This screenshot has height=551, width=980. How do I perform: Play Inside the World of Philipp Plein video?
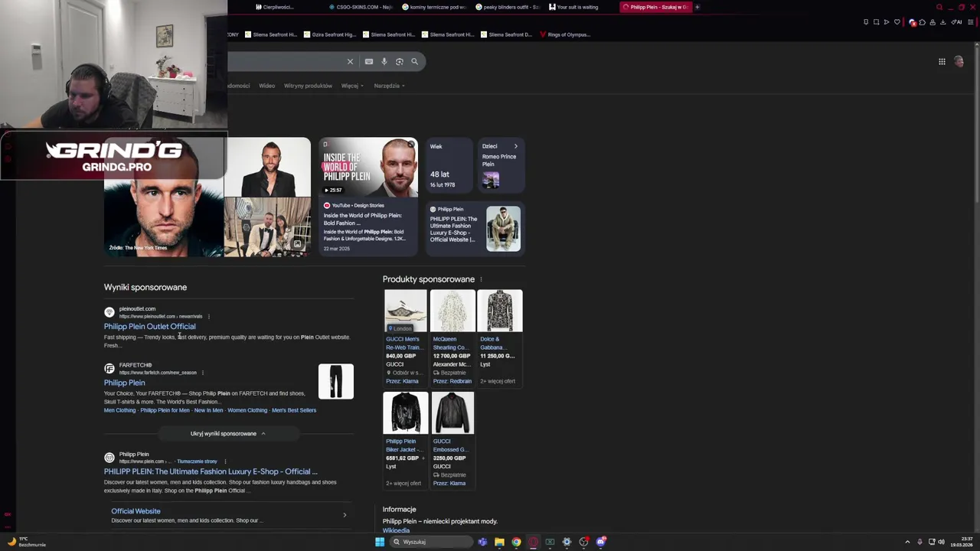click(x=368, y=167)
